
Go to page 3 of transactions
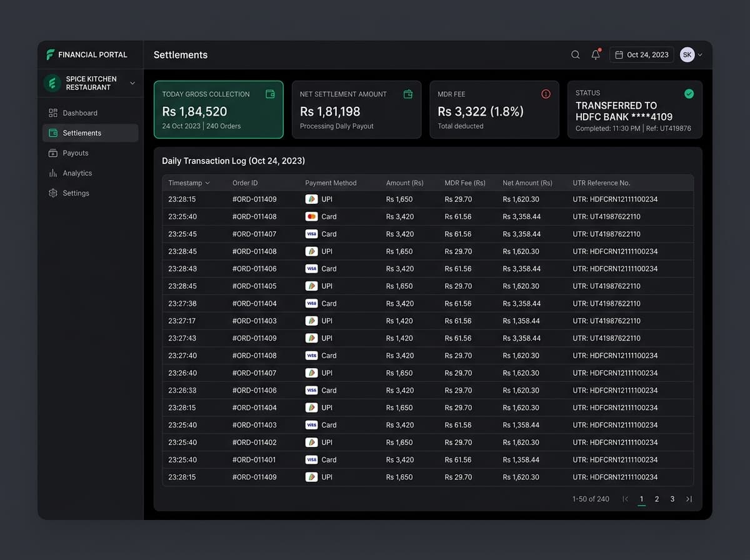point(672,499)
